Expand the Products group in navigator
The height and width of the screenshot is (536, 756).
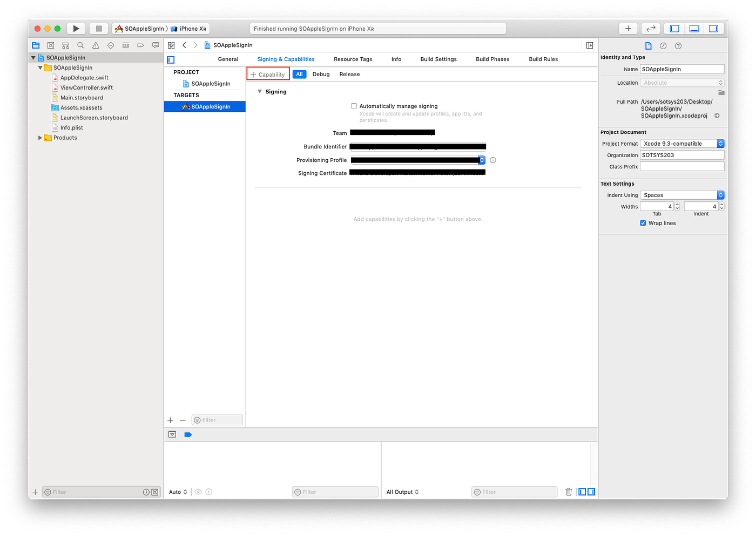point(39,138)
